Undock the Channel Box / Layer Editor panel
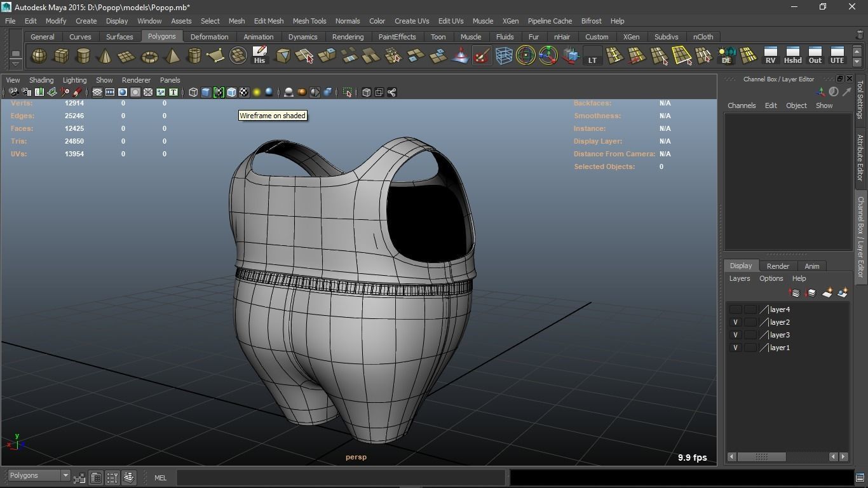This screenshot has height=488, width=868. (x=839, y=79)
